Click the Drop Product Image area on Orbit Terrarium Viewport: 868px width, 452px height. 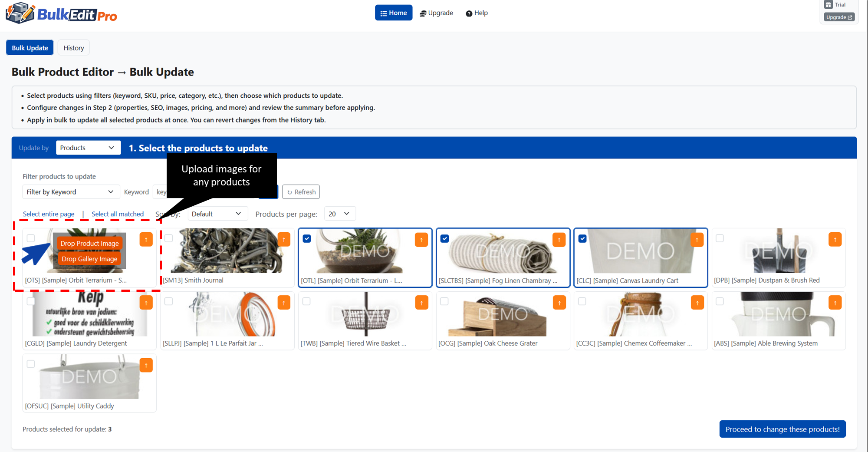[x=89, y=243]
